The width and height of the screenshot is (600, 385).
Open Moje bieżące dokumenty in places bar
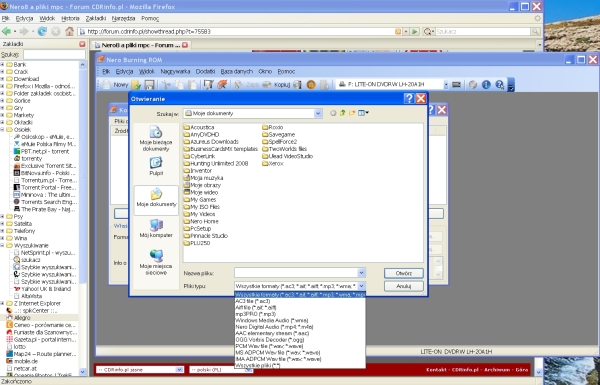(156, 139)
